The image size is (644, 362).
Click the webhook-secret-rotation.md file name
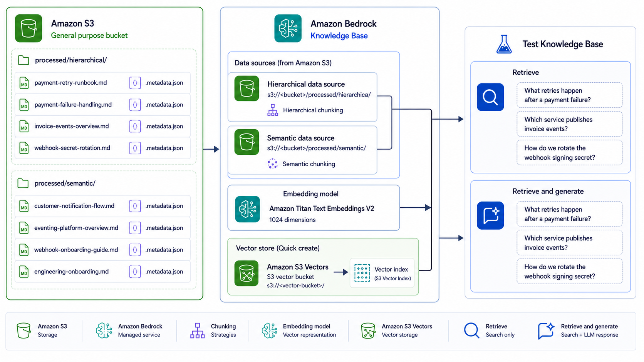pos(72,148)
